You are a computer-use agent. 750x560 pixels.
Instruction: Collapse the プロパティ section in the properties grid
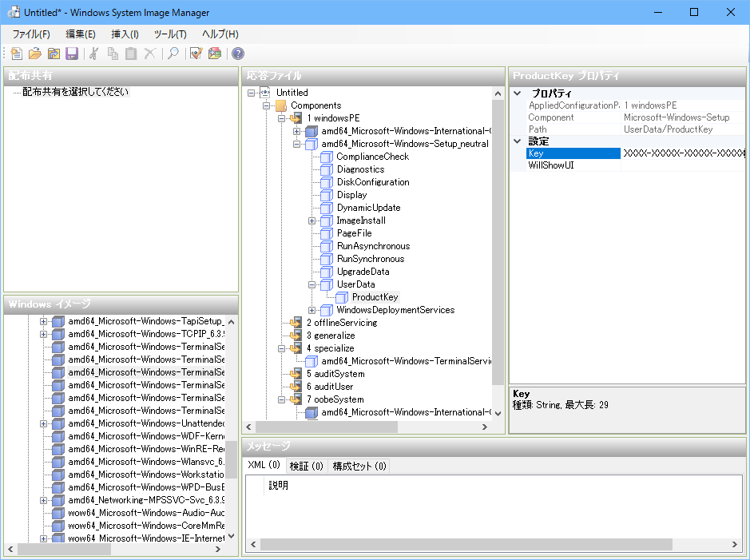[x=517, y=93]
